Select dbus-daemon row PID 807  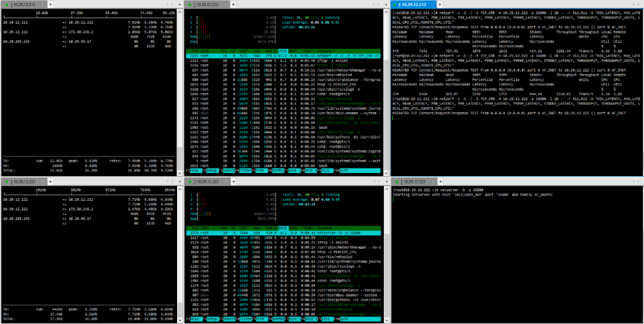pyautogui.click(x=283, y=295)
